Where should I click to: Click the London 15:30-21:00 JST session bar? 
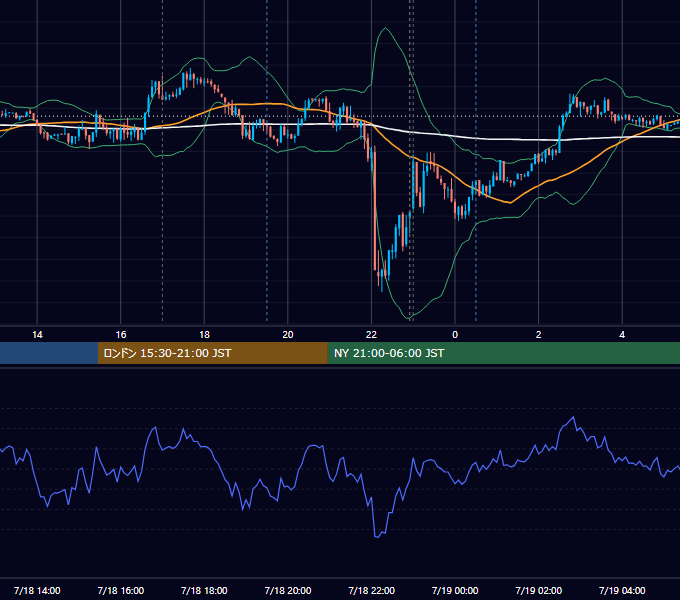tap(212, 353)
